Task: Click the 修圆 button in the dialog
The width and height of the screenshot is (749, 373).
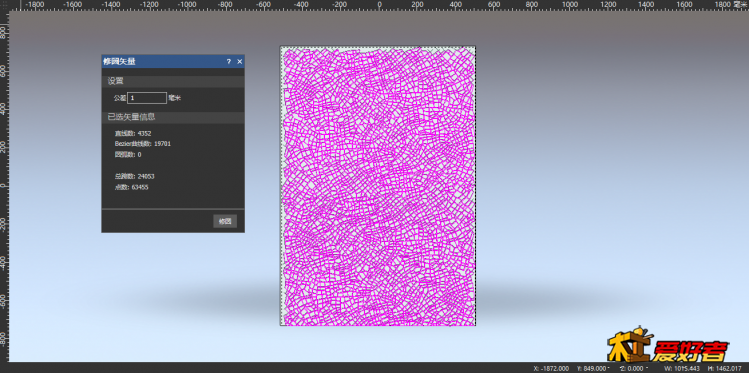Action: (225, 221)
